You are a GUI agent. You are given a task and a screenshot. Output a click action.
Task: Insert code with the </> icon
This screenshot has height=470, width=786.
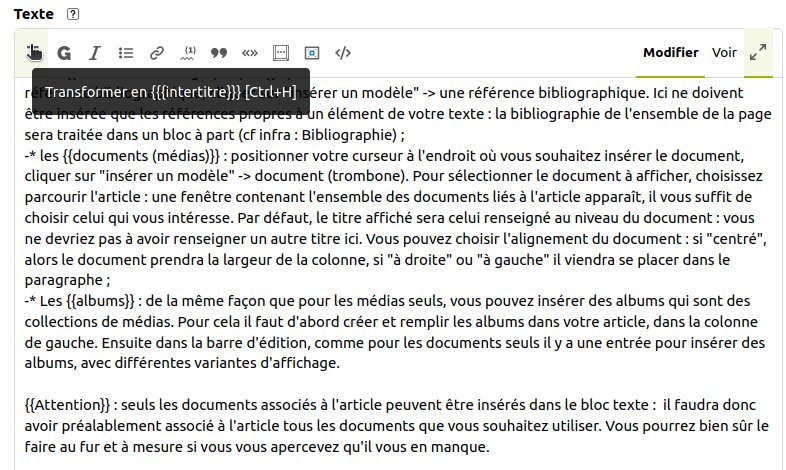pos(343,53)
